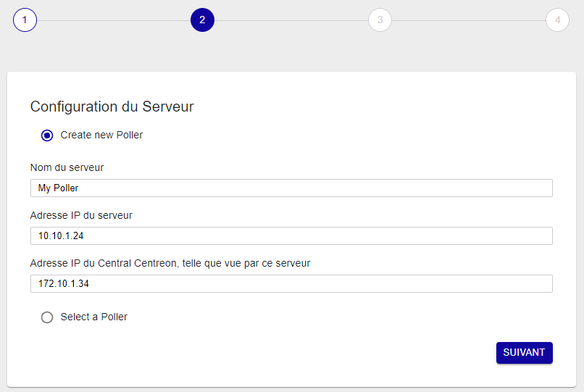This screenshot has height=392, width=584.
Task: Focus the Central Centreon IP address field
Action: point(291,284)
